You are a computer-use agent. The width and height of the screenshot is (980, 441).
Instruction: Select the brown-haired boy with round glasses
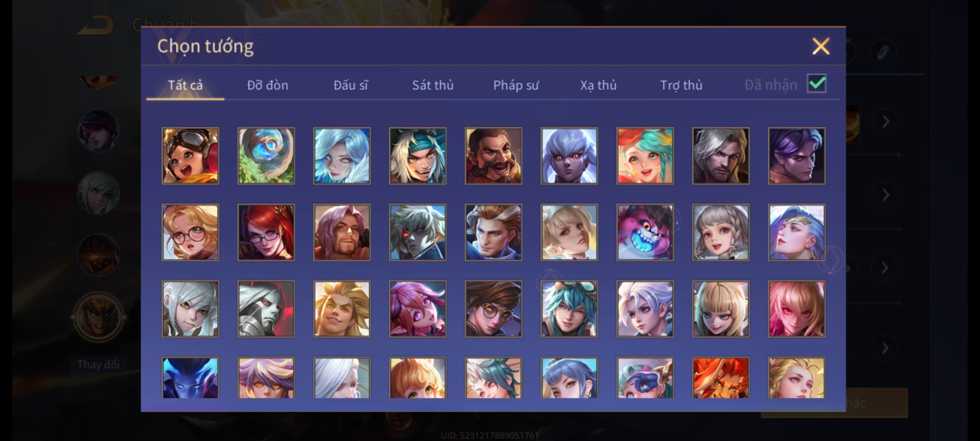[494, 308]
